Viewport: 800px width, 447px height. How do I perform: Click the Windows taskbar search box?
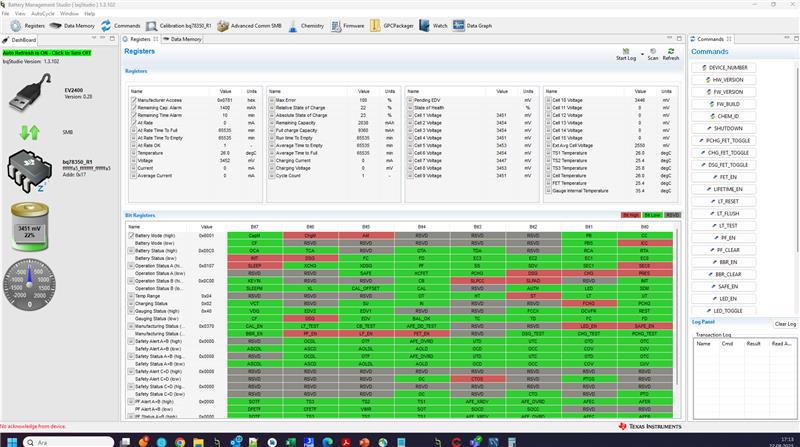pos(68,442)
